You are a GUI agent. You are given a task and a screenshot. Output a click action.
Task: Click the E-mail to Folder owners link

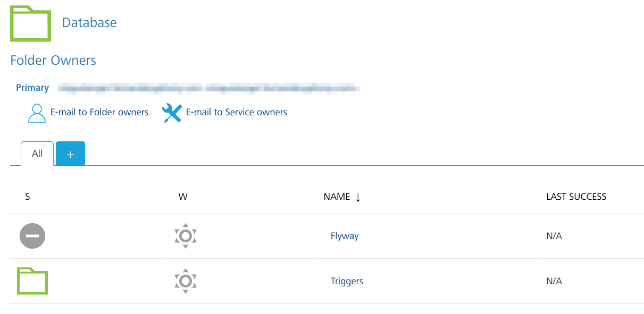point(99,112)
